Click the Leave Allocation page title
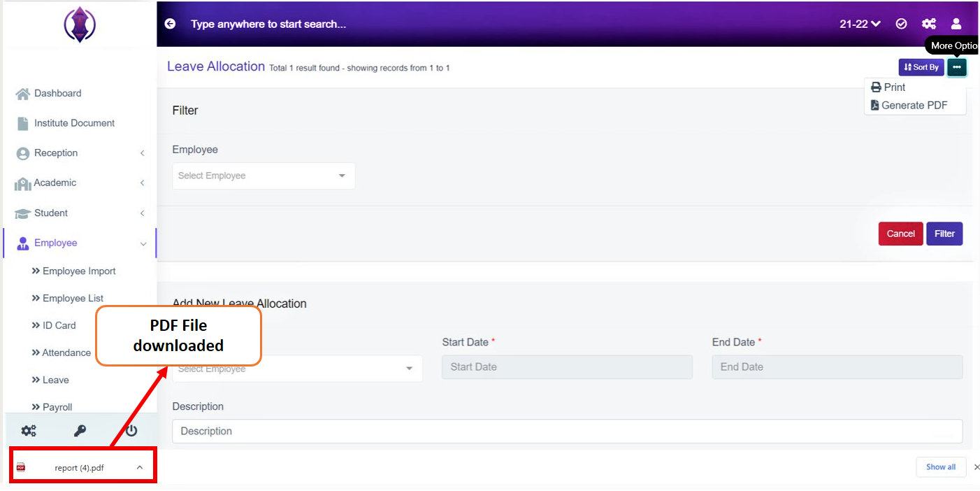Image resolution: width=980 pixels, height=491 pixels. [x=216, y=66]
